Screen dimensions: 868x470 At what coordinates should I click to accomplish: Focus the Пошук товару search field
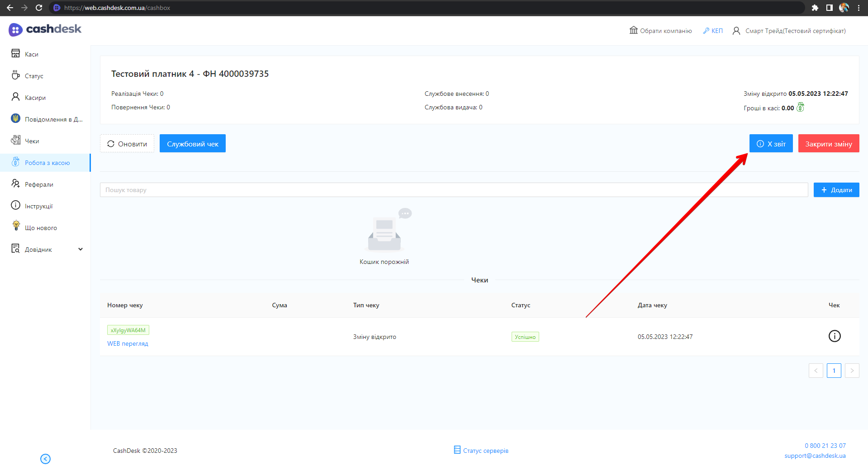[x=453, y=190]
